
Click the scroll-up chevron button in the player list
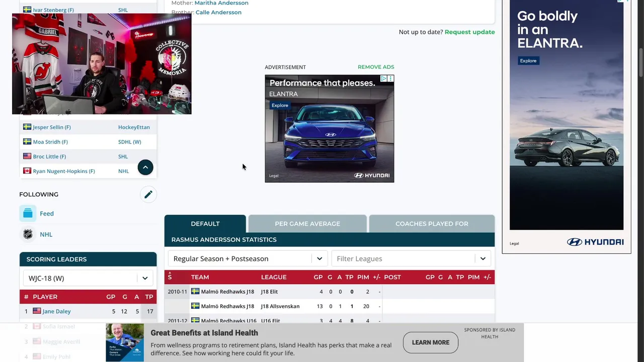coord(145,167)
